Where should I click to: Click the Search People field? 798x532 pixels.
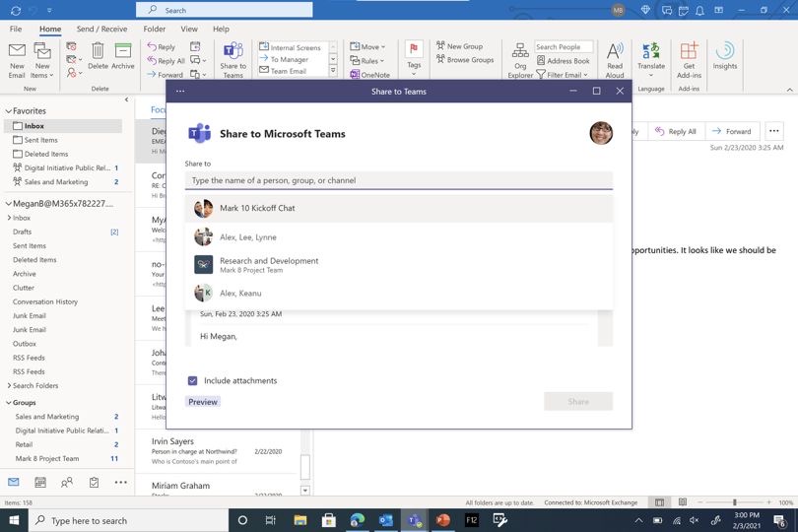pyautogui.click(x=564, y=47)
